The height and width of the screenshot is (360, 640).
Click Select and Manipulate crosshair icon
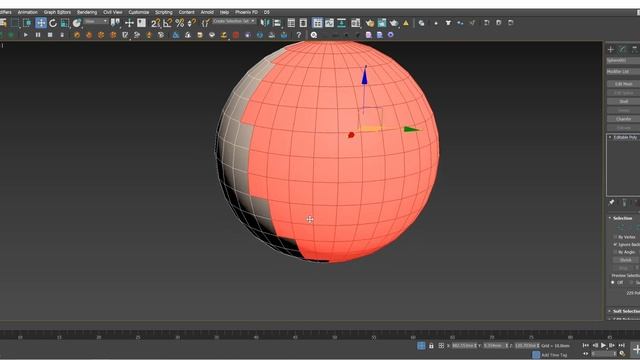(x=129, y=23)
